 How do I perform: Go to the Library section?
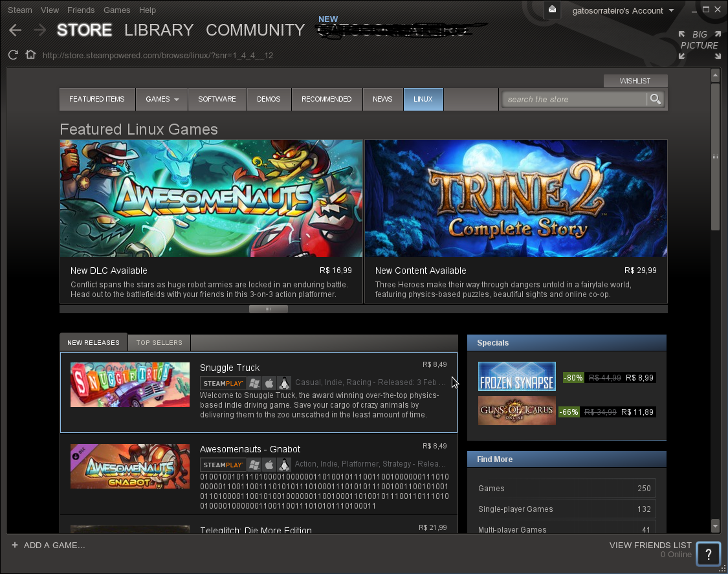pyautogui.click(x=159, y=30)
